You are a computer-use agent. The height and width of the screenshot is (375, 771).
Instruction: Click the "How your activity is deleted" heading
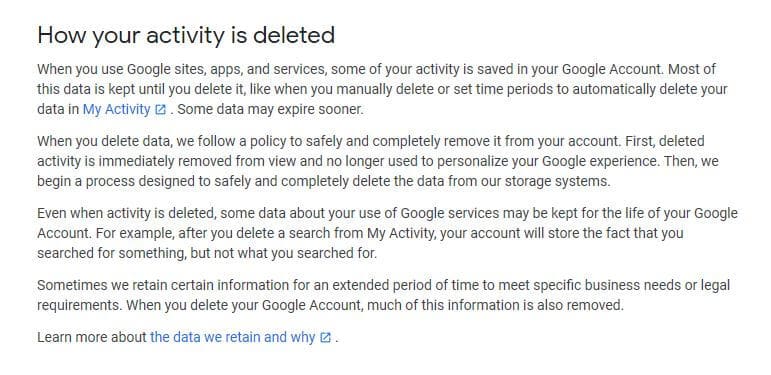pos(186,35)
